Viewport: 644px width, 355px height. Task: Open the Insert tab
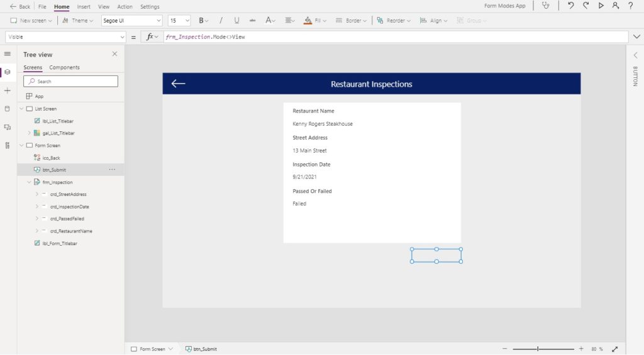(84, 6)
